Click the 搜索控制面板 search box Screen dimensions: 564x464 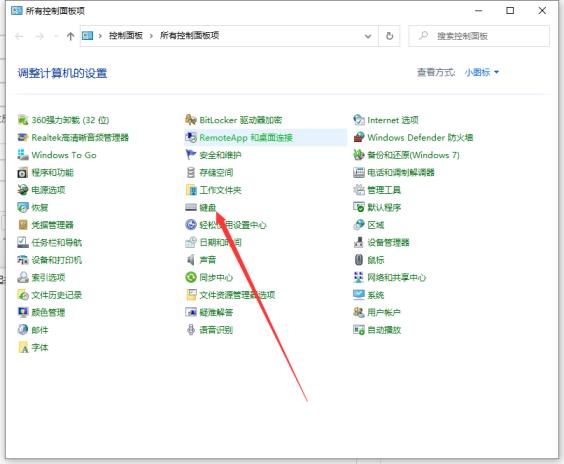[479, 36]
